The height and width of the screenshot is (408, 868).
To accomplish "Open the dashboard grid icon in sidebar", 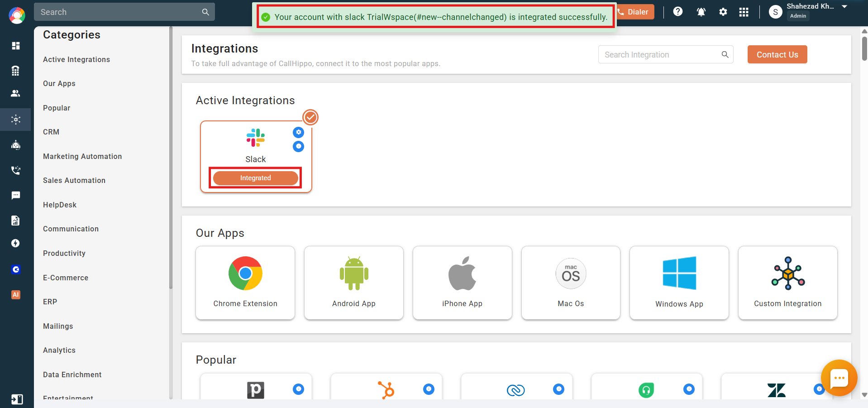I will 16,46.
